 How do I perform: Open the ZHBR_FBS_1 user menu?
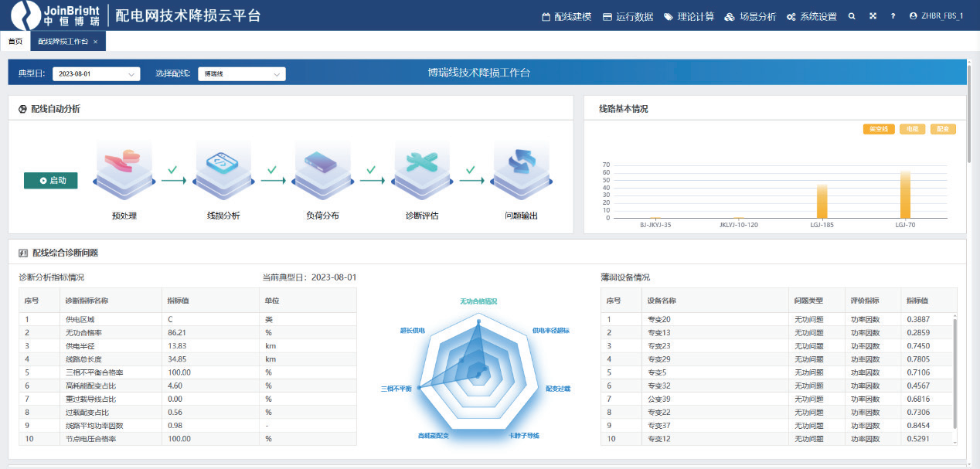936,16
